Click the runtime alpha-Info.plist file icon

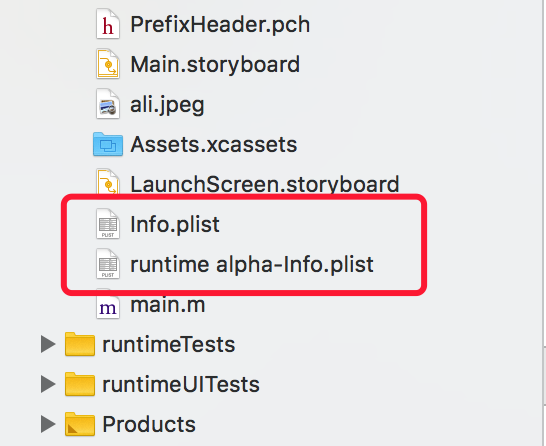(108, 264)
